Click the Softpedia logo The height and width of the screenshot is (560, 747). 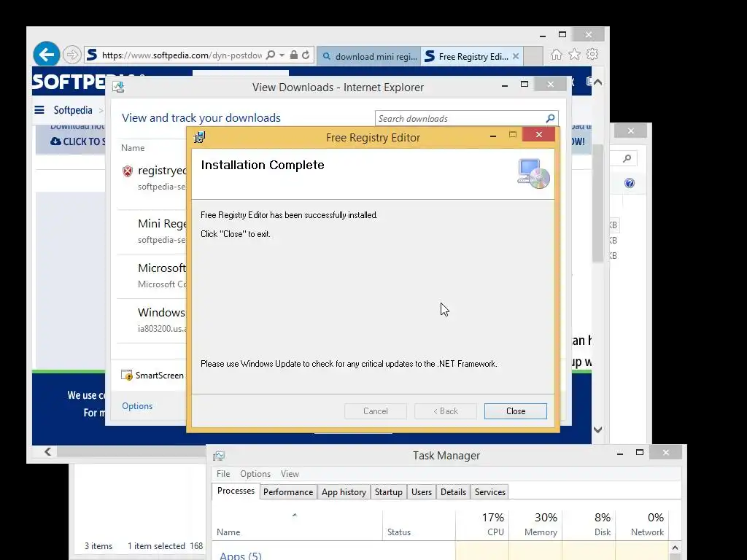coord(69,82)
